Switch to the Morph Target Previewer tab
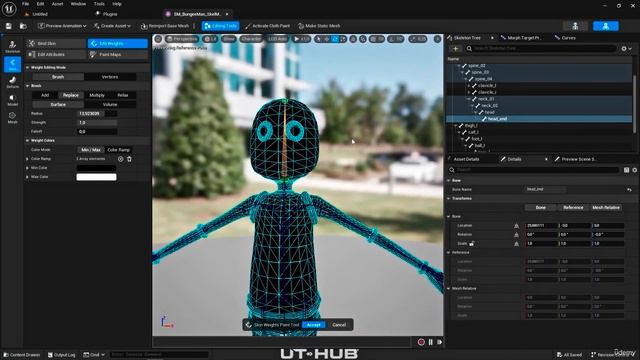The height and width of the screenshot is (360, 640). 521,38
